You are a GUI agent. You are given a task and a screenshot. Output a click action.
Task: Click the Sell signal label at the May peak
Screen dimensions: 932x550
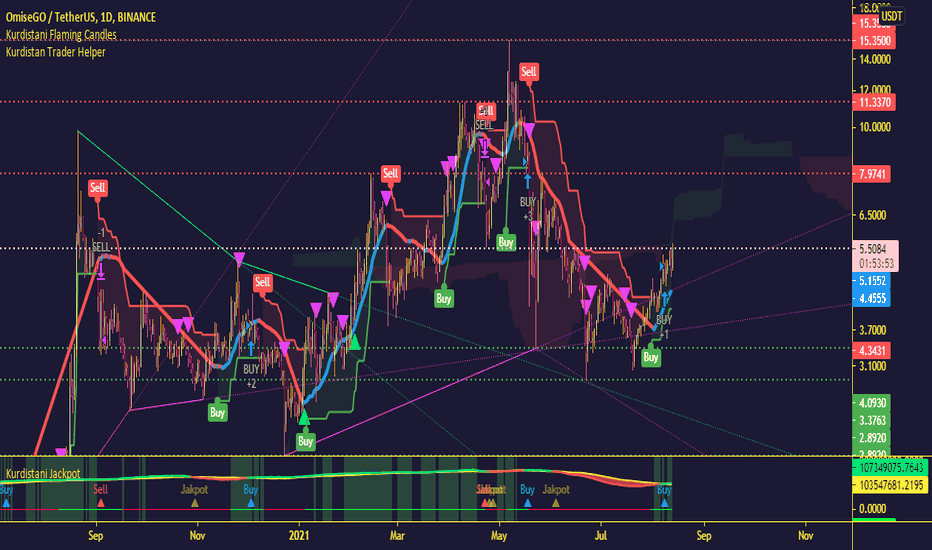[528, 72]
